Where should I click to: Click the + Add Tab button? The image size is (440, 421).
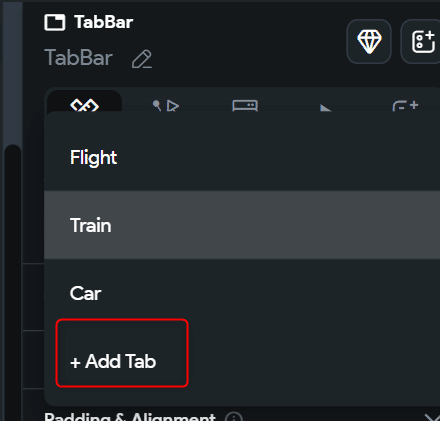[122, 353]
